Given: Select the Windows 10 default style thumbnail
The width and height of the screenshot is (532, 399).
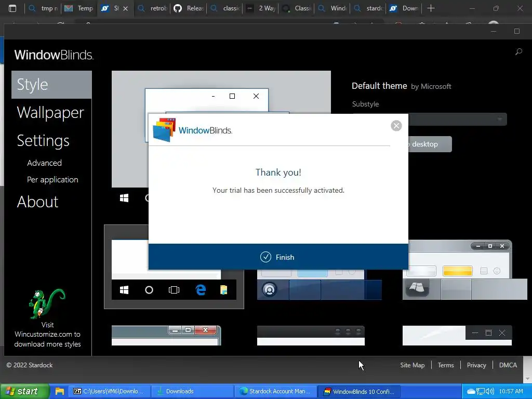Looking at the screenshot, I should [174, 267].
